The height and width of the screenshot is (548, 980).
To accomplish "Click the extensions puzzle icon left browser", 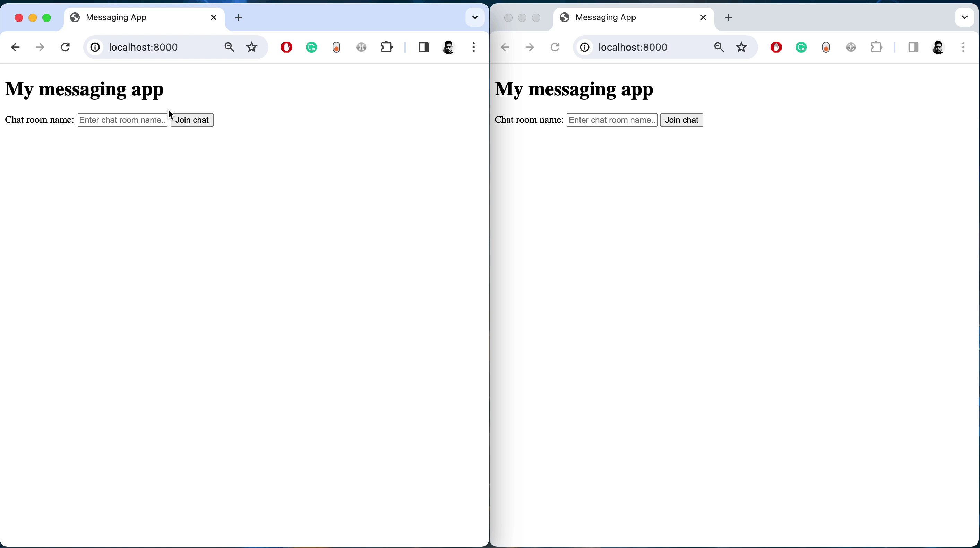I will 387,47.
